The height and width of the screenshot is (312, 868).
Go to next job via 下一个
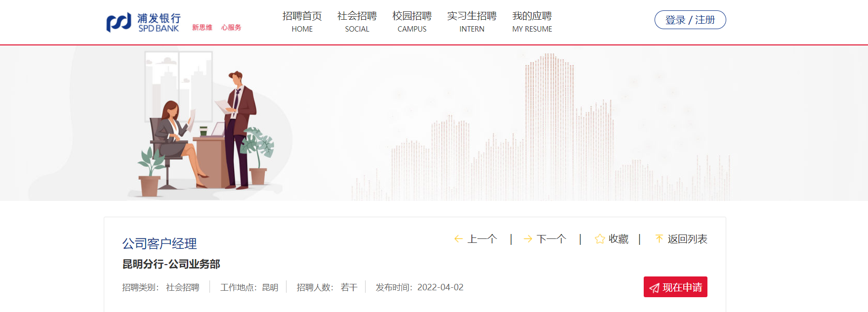(x=545, y=239)
